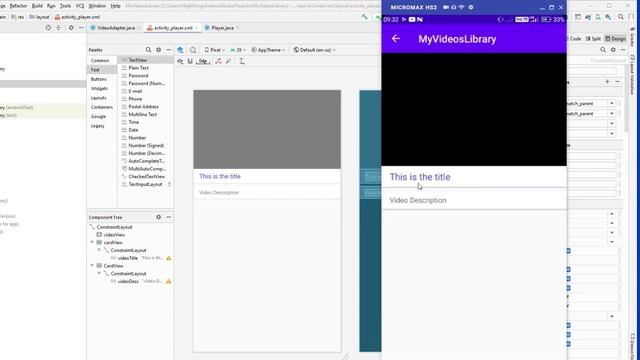Screen dimensions: 640x360
Task: Open first match_parent dropdown in Attributes
Action: [612, 104]
